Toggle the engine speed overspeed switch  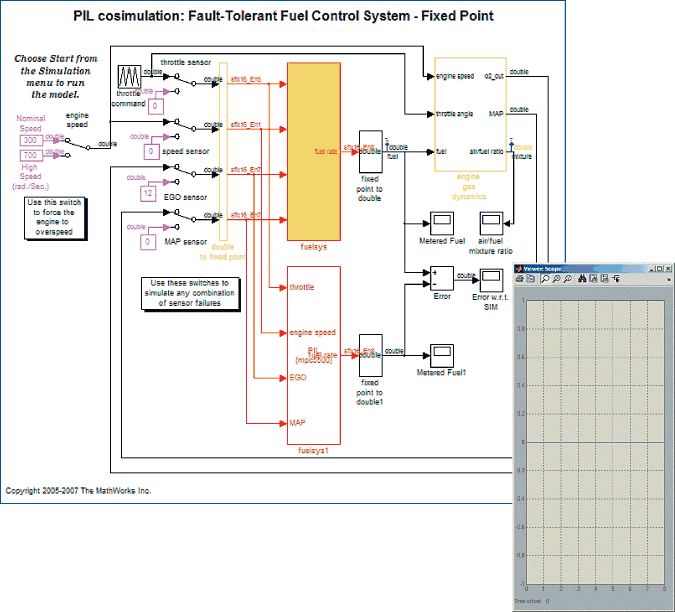(x=75, y=145)
